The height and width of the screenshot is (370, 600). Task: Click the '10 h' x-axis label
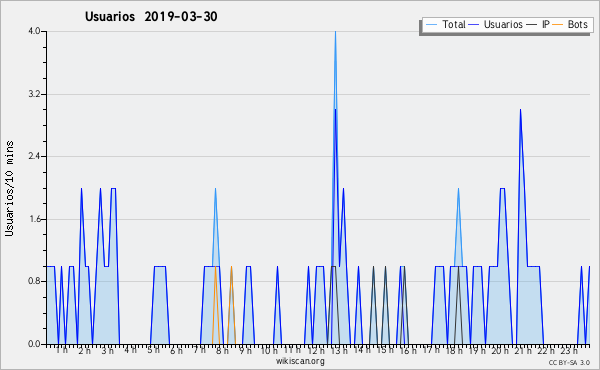click(x=269, y=350)
